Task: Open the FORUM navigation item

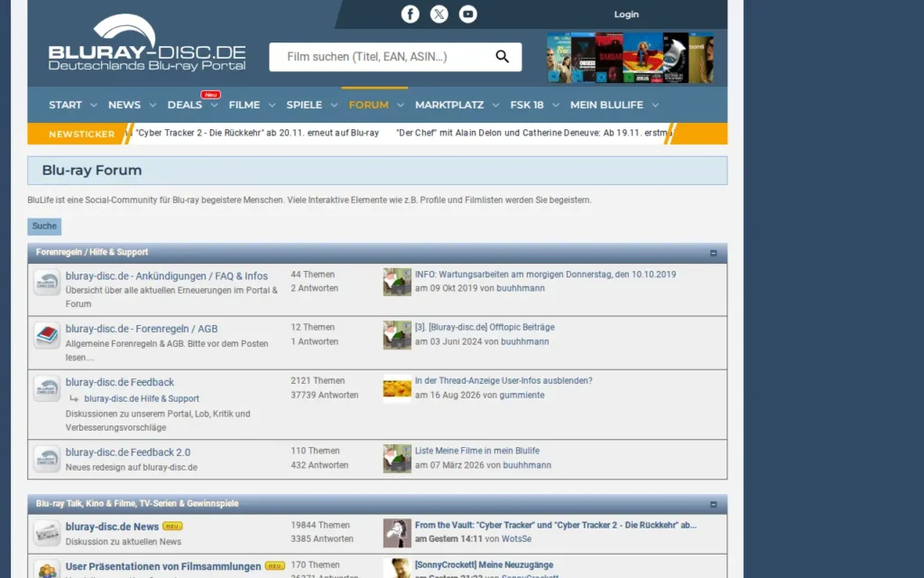Action: tap(368, 105)
